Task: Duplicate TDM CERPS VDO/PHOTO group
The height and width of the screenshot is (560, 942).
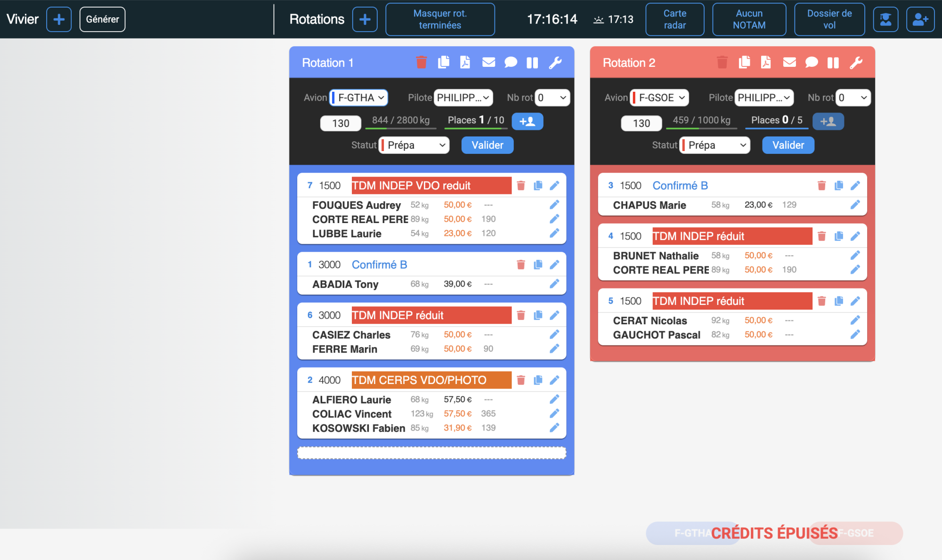Action: pos(538,380)
